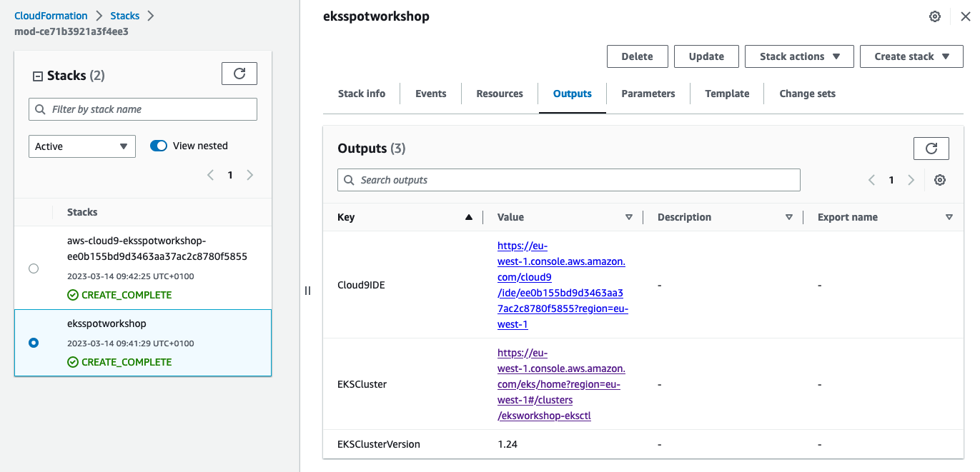Viewport: 980px width, 472px height.
Task: Expand the Create stack menu
Action: coord(911,56)
